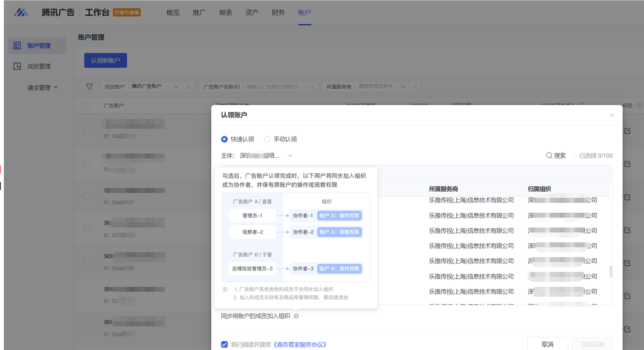Click the 取消 button

pyautogui.click(x=547, y=344)
